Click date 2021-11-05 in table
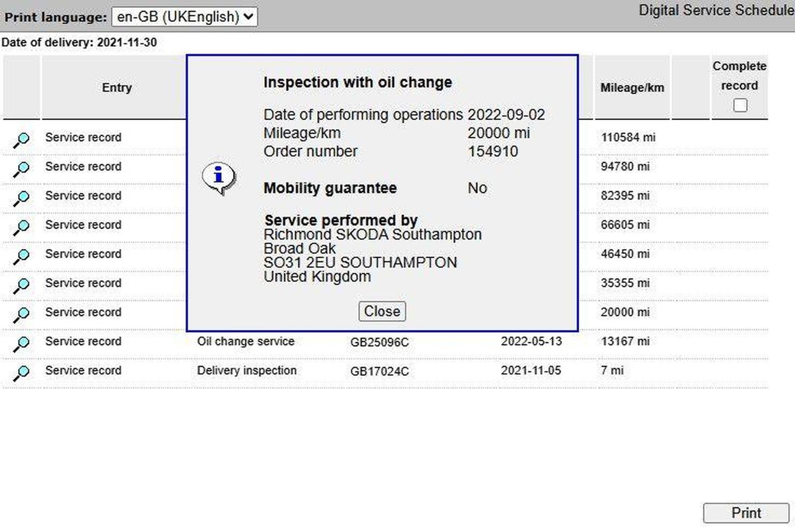 531,371
